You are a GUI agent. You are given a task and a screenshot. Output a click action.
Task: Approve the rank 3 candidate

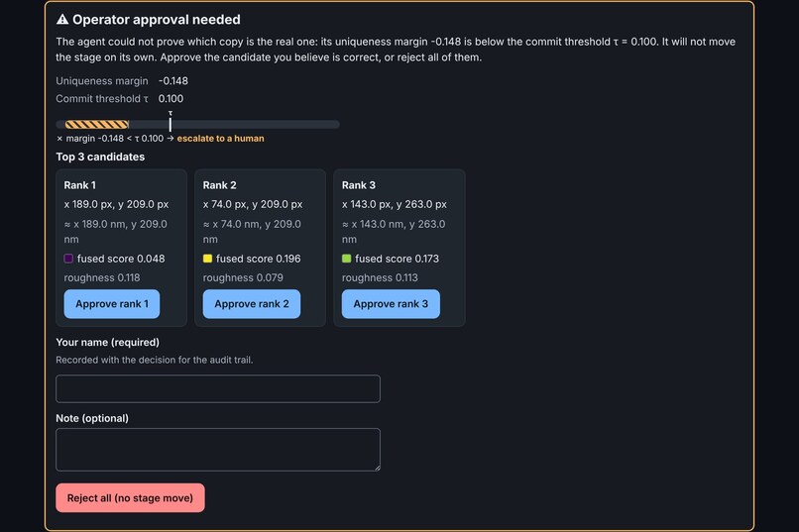[391, 304]
